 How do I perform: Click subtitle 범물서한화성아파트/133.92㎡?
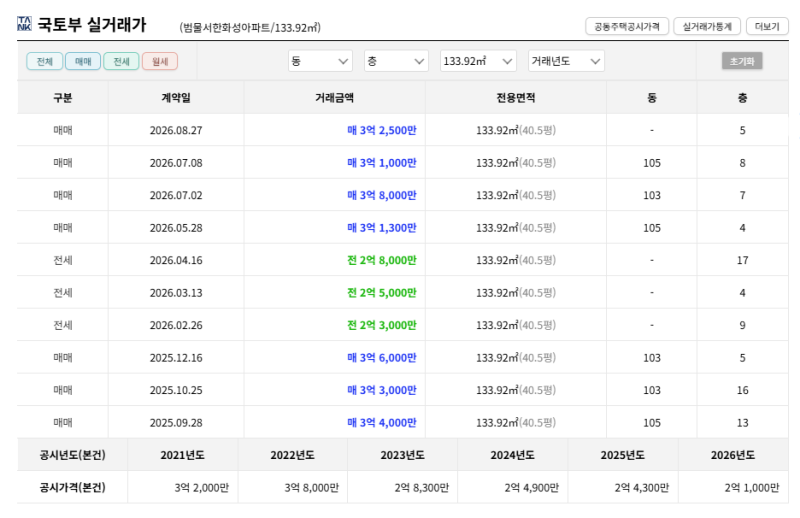tap(250, 27)
